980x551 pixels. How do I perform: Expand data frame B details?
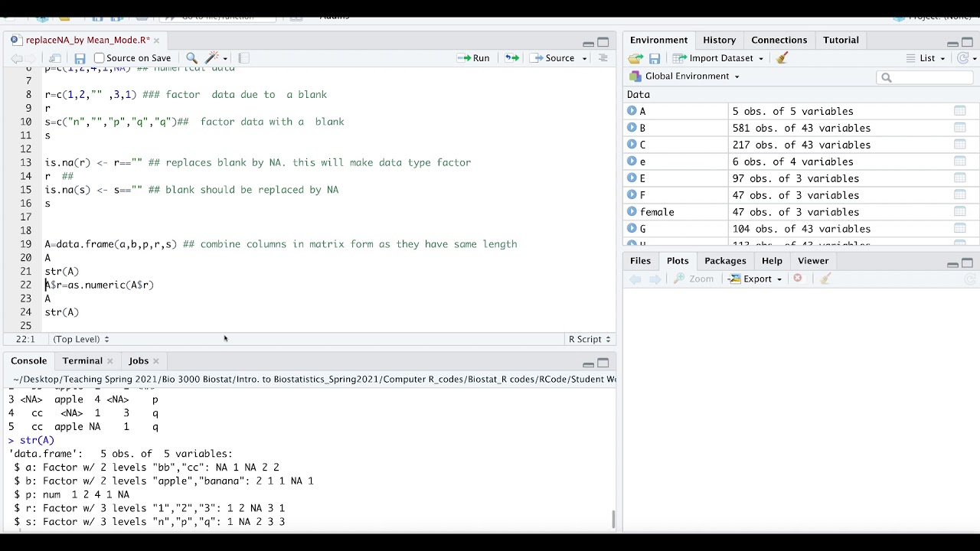tap(632, 128)
